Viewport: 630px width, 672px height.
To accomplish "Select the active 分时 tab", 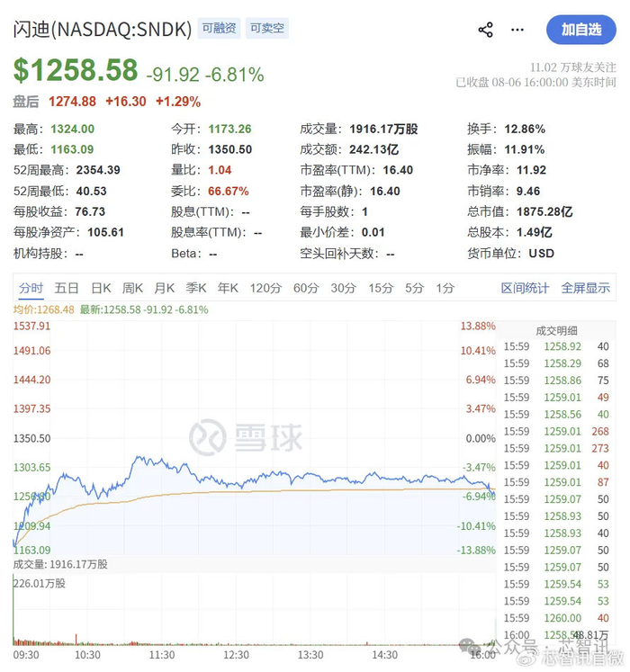I will [31, 288].
